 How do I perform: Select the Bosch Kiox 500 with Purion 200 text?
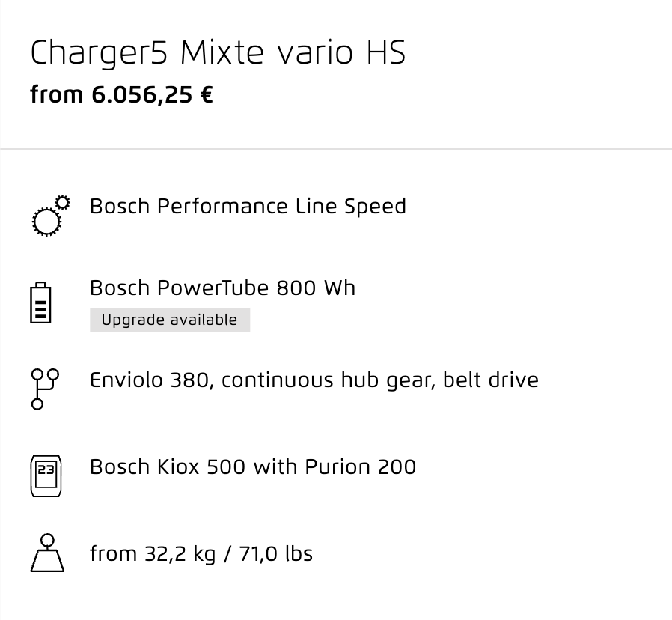(253, 466)
